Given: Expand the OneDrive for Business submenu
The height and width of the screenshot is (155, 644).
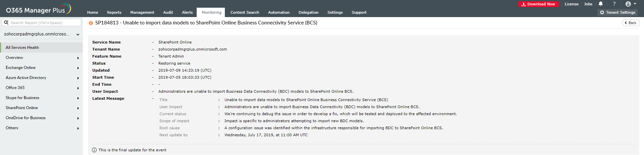Looking at the screenshot, I should click(78, 118).
